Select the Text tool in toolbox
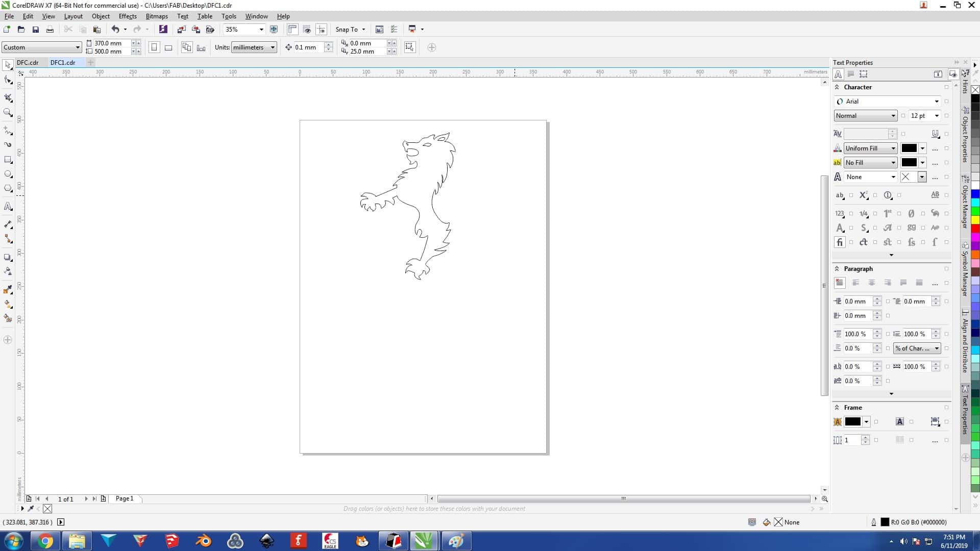This screenshot has height=551, width=980. coord(8,207)
